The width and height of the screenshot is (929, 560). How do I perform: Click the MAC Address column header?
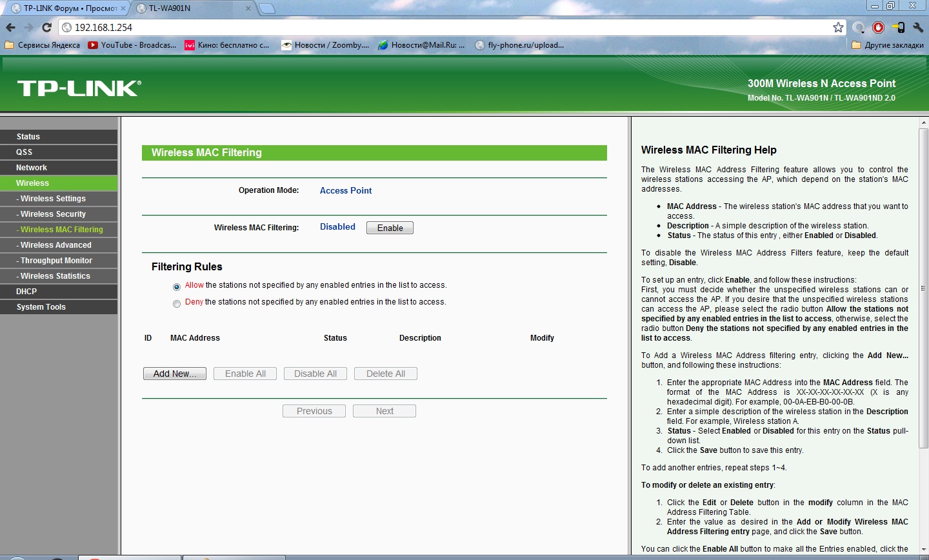[x=195, y=338]
